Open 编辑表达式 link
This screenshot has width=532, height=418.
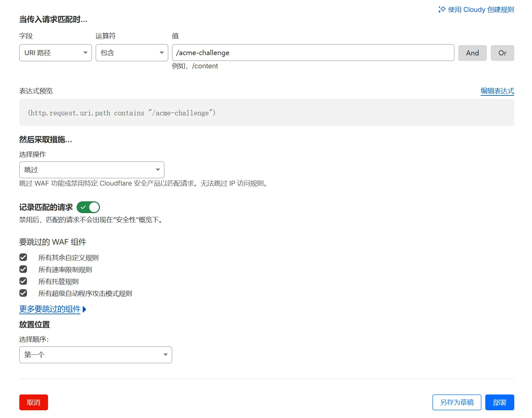tap(497, 91)
